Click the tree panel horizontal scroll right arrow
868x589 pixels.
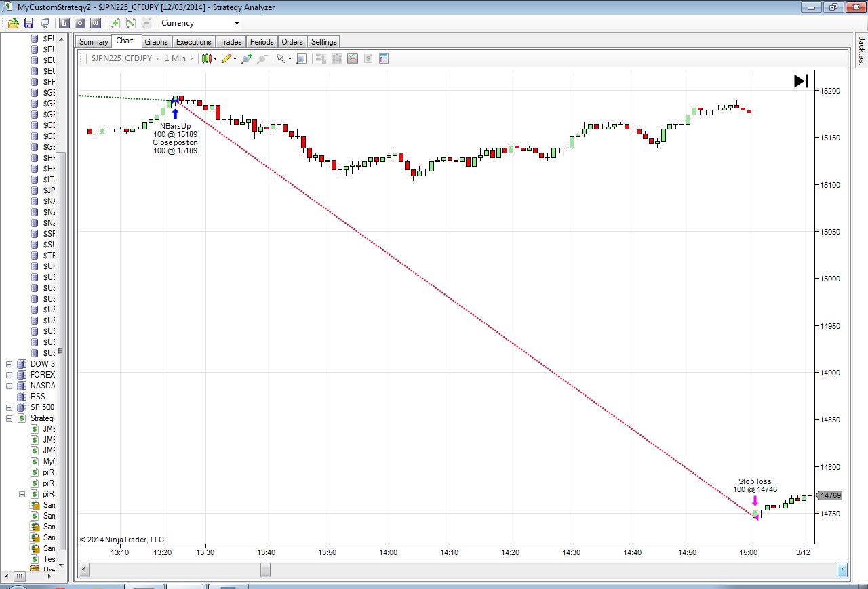(50, 576)
